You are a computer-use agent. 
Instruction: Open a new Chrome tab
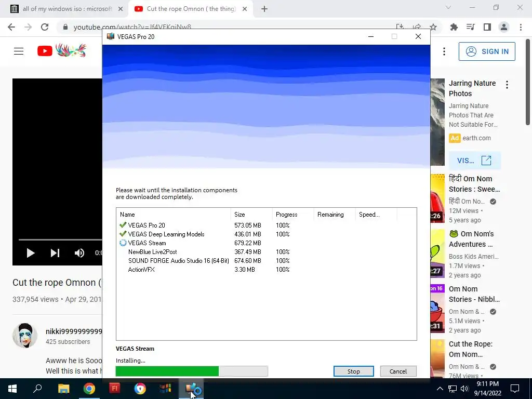pos(264,9)
